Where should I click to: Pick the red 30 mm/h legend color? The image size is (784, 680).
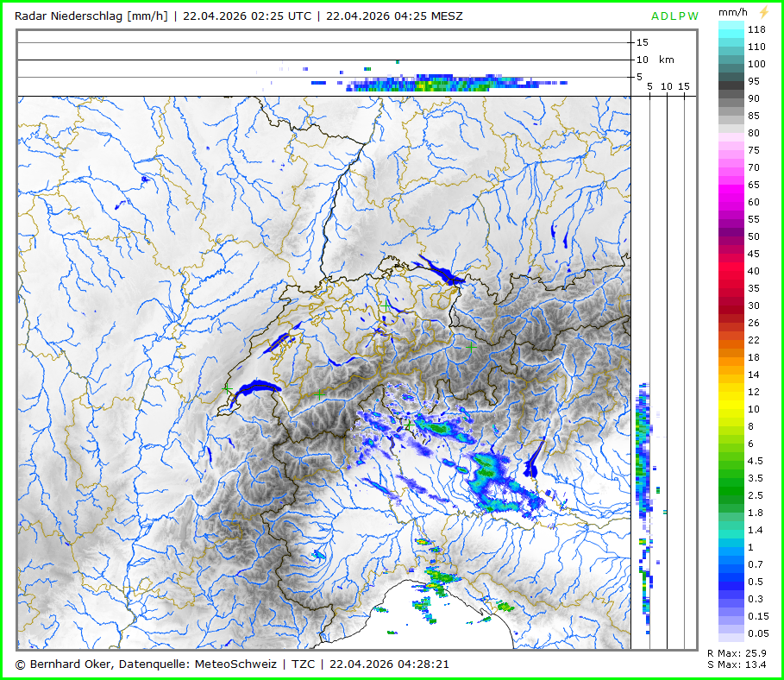tap(731, 305)
